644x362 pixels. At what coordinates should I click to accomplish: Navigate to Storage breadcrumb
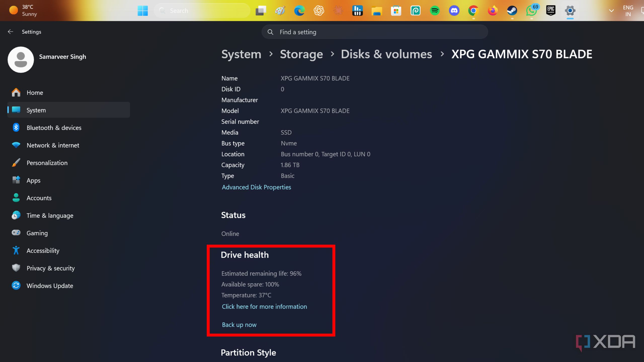coord(301,54)
